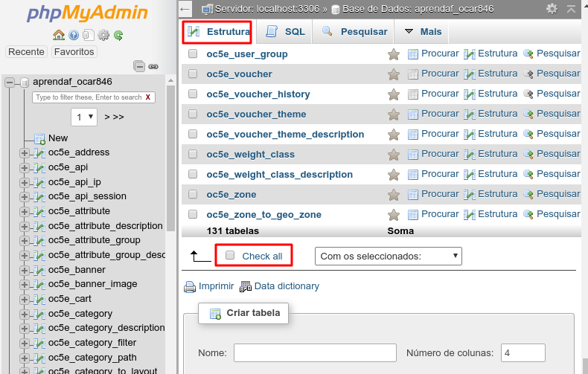588x374 pixels.
Task: Show the Recente tables list
Action: [x=26, y=52]
